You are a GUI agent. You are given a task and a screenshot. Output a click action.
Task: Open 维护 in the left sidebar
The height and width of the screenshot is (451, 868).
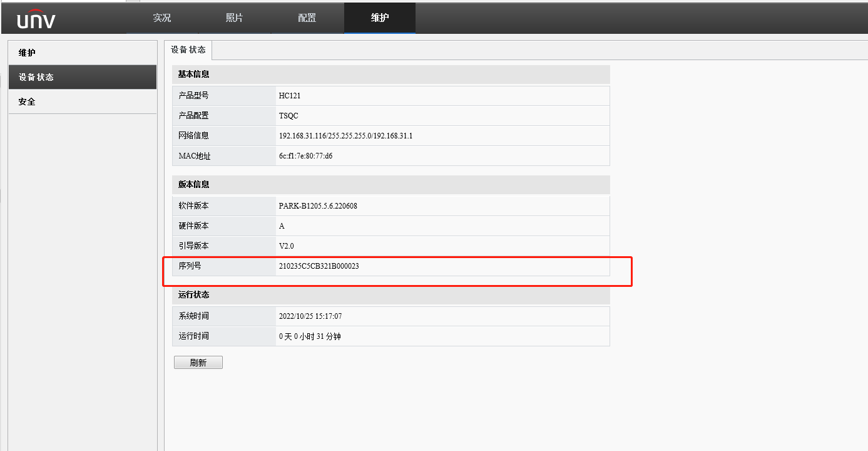[x=83, y=53]
